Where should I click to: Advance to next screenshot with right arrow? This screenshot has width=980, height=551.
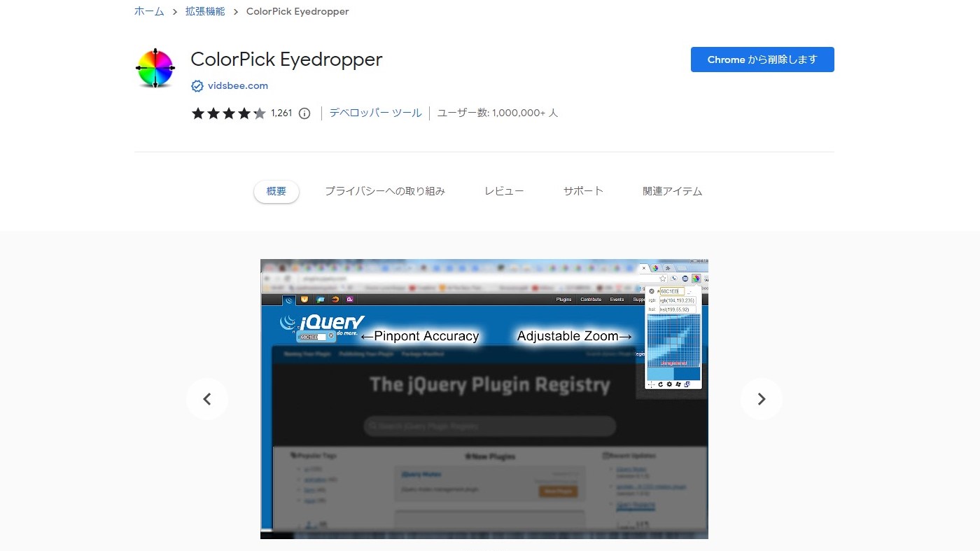click(762, 399)
